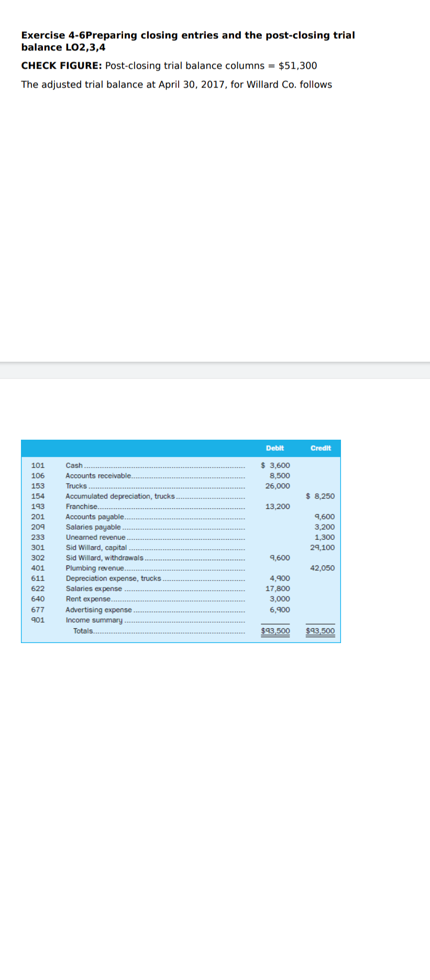Click the Accounts payable credit 9,600

tap(325, 517)
